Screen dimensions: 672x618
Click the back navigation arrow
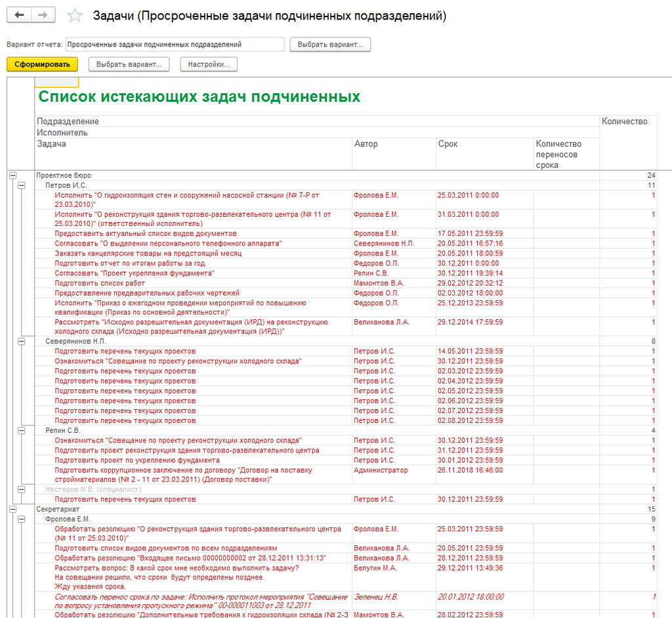point(19,15)
